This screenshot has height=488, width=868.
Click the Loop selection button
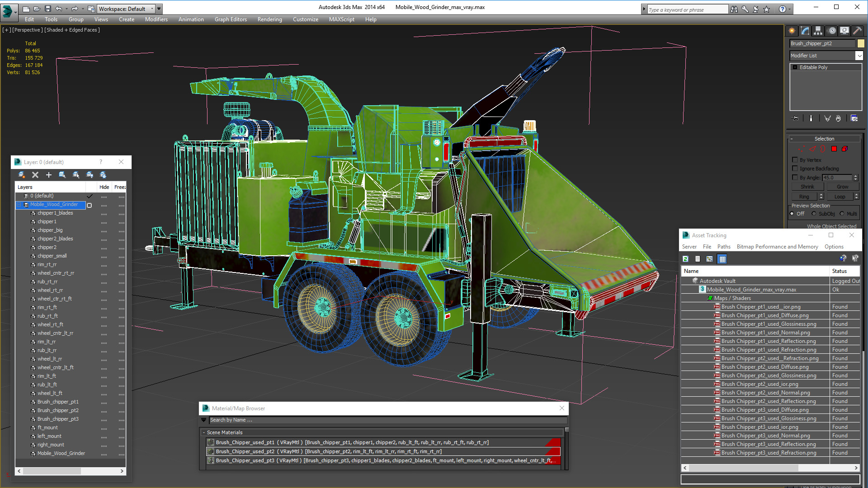(x=840, y=197)
